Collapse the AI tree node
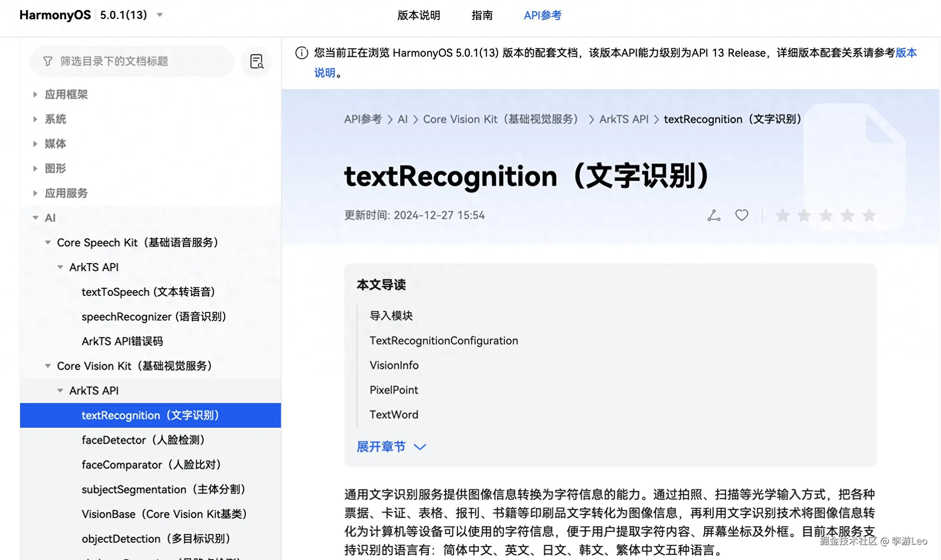941x560 pixels. [x=36, y=218]
